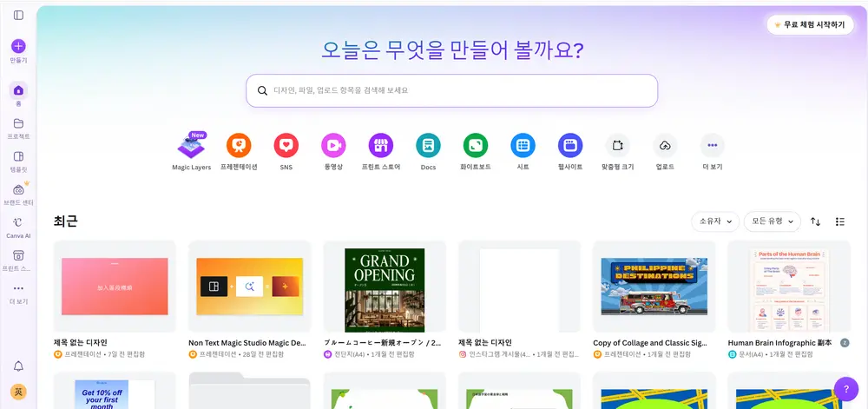Open 템플릿 in the sidebar
868x409 pixels.
(18, 156)
